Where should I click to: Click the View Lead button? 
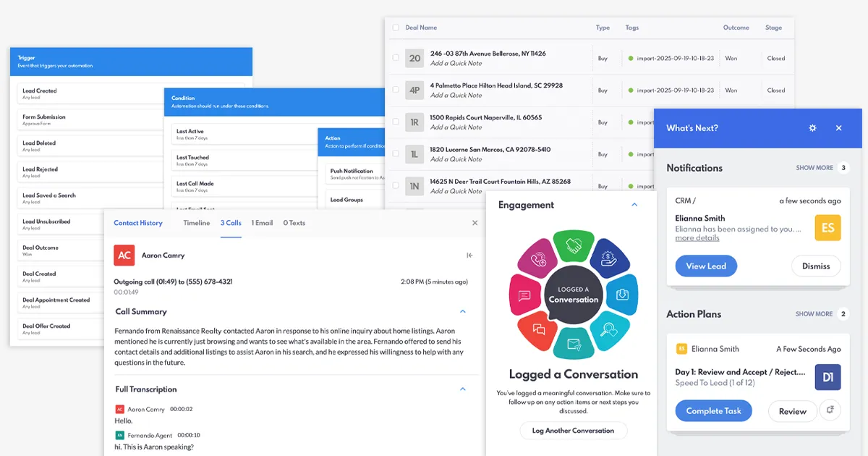(706, 266)
